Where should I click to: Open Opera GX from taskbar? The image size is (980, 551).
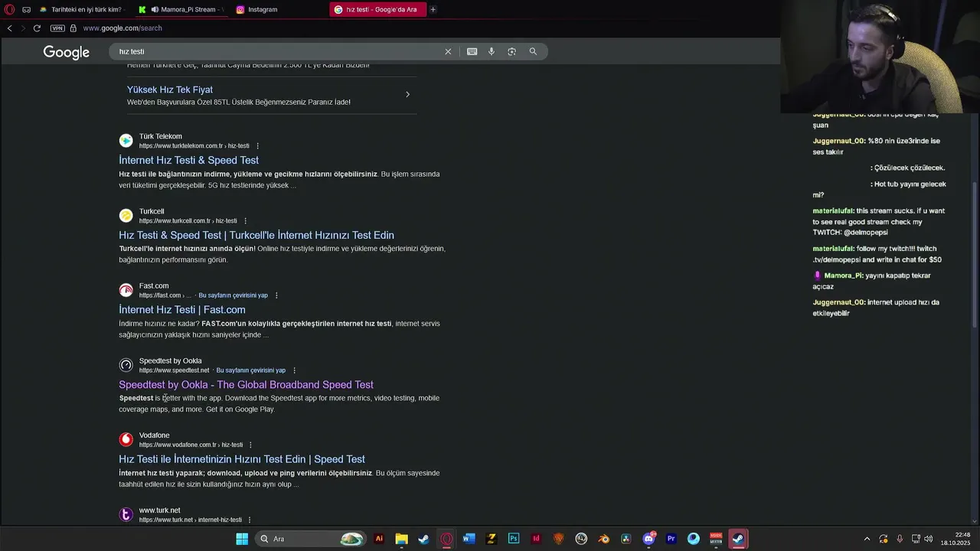point(446,539)
